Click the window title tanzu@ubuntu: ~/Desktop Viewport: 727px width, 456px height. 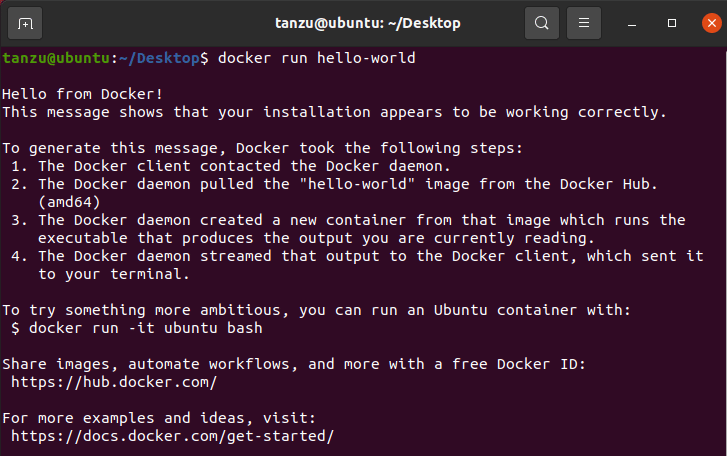(x=368, y=23)
